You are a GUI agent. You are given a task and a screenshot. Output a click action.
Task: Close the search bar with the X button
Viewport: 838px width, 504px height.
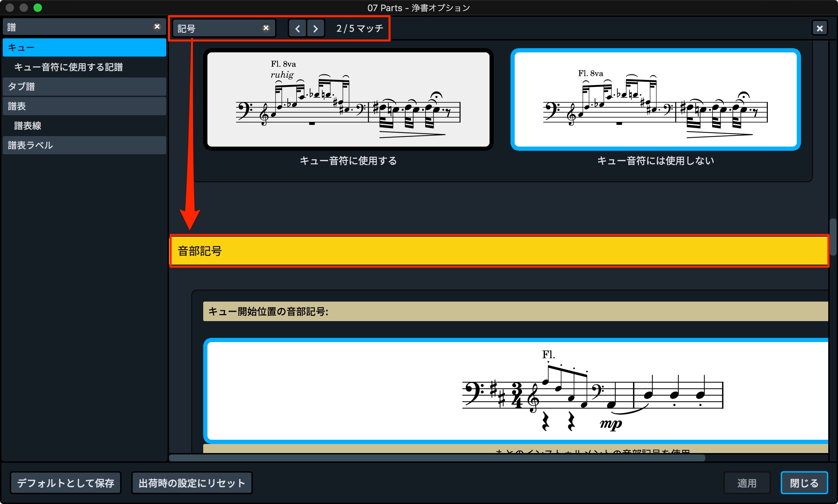820,28
